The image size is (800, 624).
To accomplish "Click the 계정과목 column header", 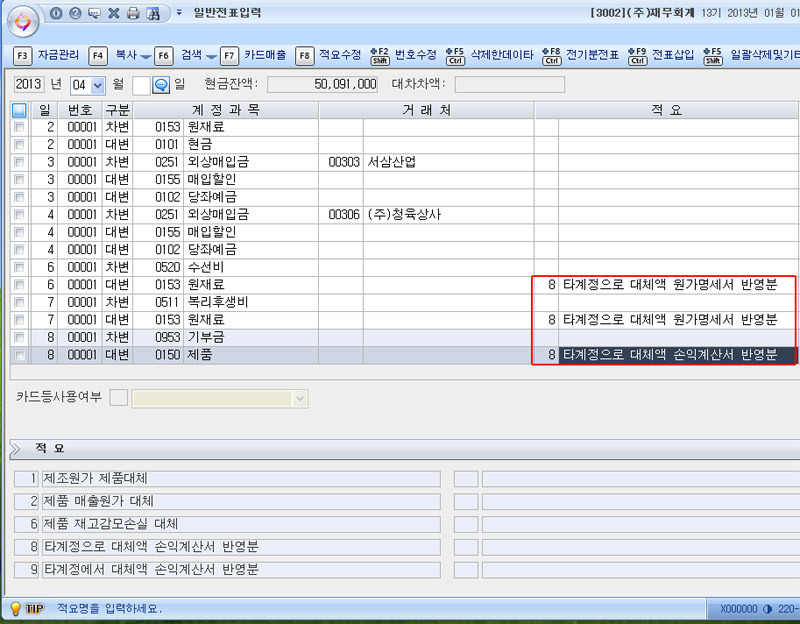I will [226, 110].
